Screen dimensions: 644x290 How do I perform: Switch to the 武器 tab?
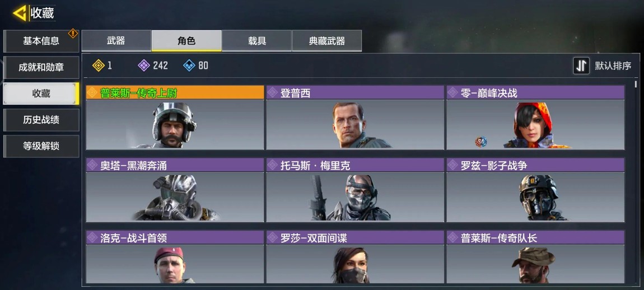tap(116, 41)
